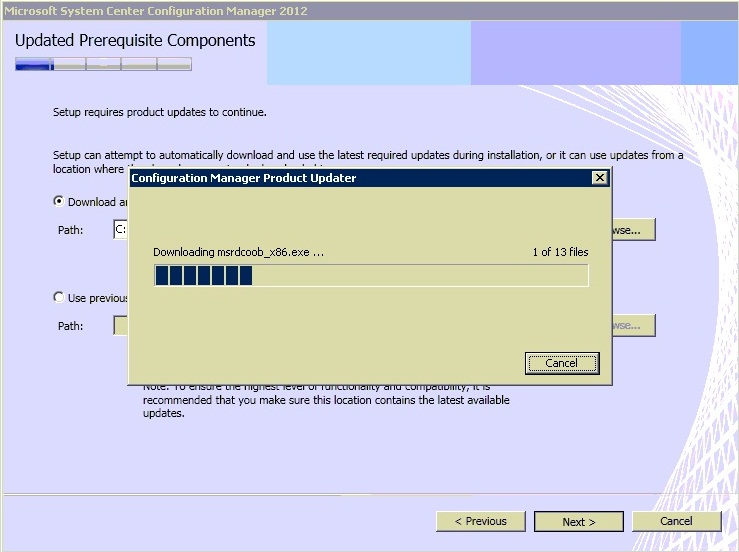Click the note about latest available updates
The width and height of the screenshot is (739, 552).
[x=326, y=400]
